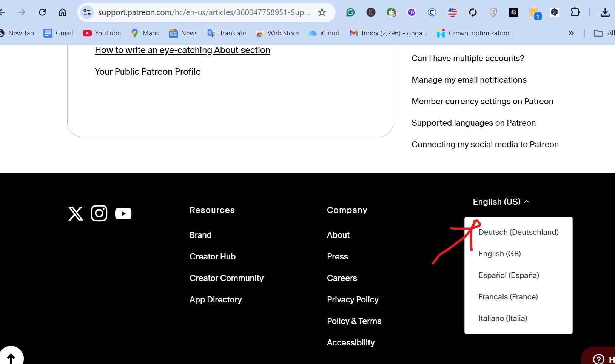Viewport: 615px width, 364px height.
Task: Open 'Your Public Patreon Profile' link
Action: click(x=148, y=72)
